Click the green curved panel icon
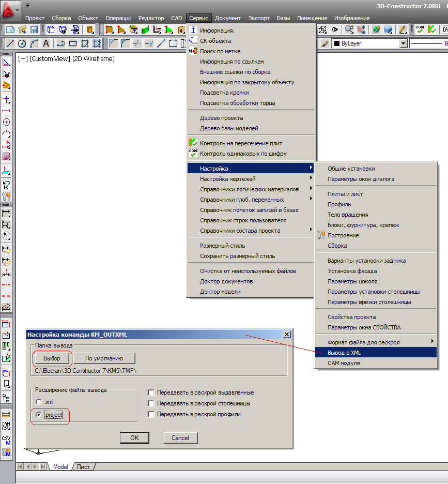448x484 pixels. click(x=145, y=29)
